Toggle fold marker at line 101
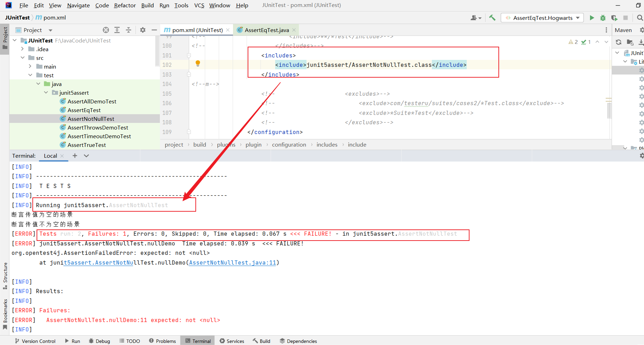The width and height of the screenshot is (644, 345). coord(189,55)
